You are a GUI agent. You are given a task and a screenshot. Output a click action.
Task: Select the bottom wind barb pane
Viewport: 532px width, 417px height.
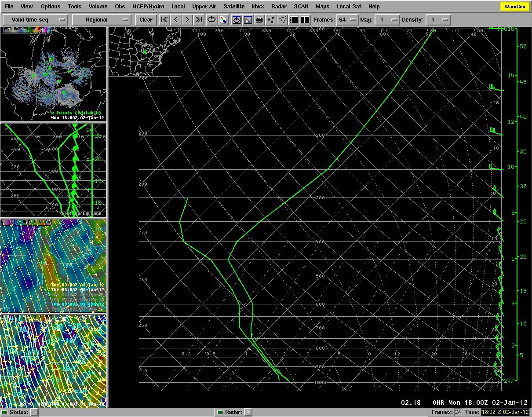click(53, 361)
